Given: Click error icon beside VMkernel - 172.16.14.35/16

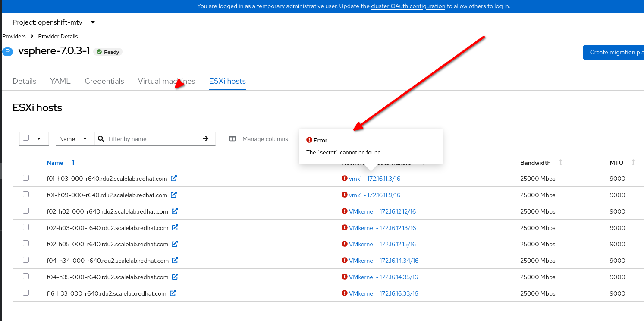Looking at the screenshot, I should click(x=345, y=277).
